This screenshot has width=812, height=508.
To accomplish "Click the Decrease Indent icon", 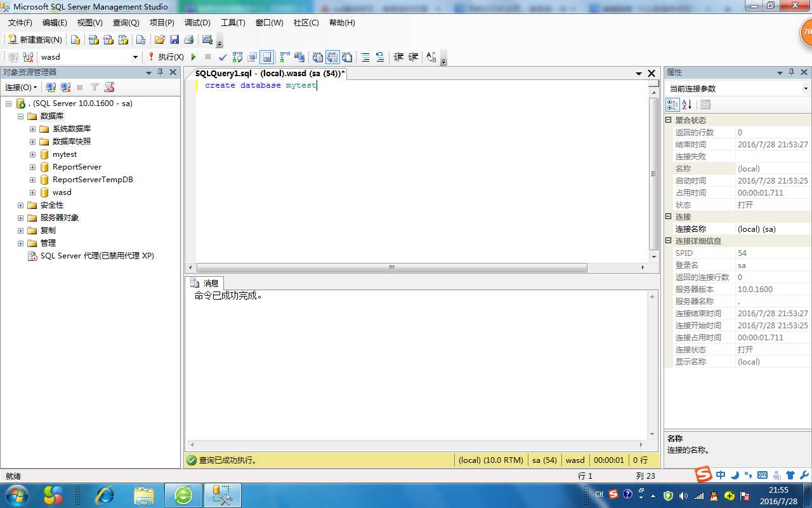I will click(x=398, y=57).
